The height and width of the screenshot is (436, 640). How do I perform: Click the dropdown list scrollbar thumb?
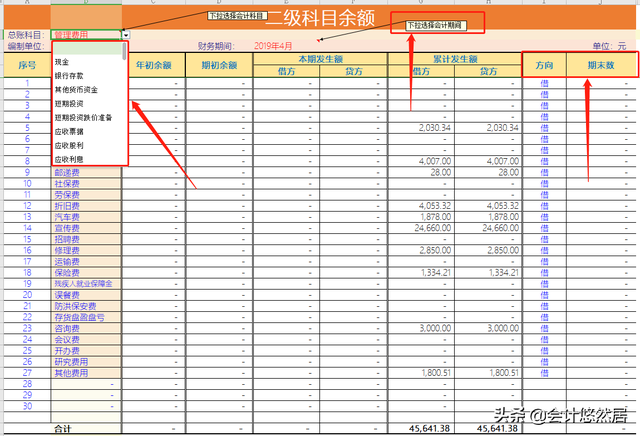pos(124,51)
